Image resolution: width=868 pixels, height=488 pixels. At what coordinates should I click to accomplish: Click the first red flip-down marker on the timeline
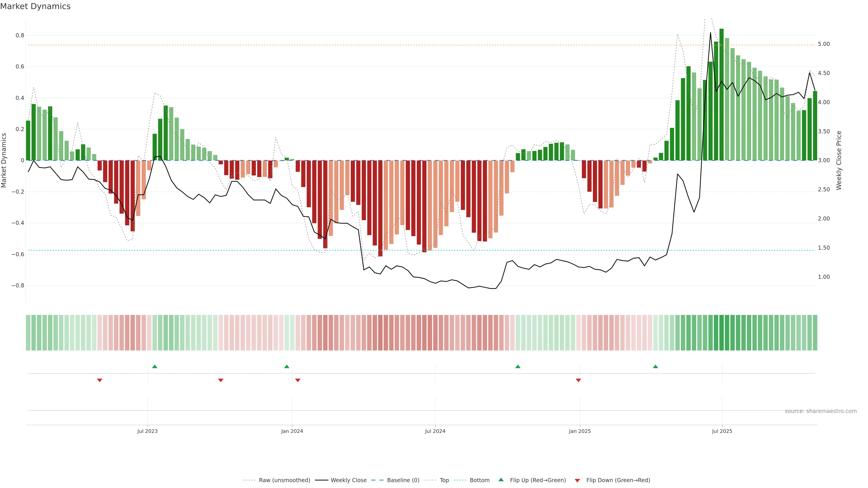tap(100, 380)
